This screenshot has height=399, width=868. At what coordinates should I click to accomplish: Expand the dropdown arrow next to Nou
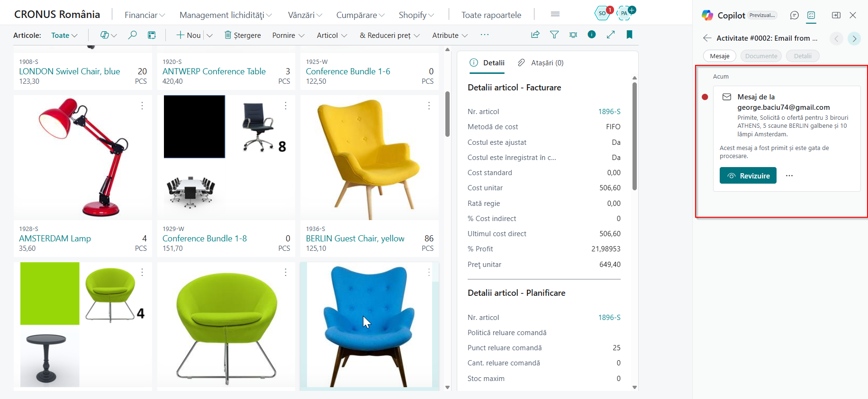(x=210, y=35)
